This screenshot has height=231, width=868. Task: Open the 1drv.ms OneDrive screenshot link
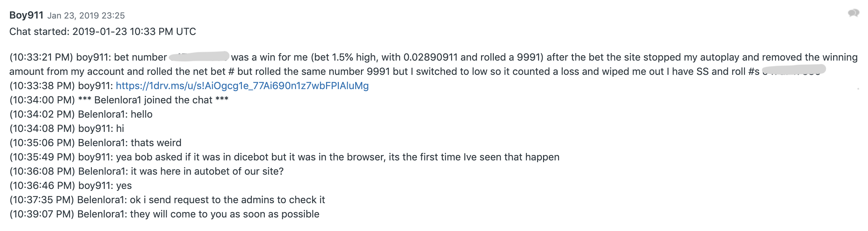pos(242,86)
